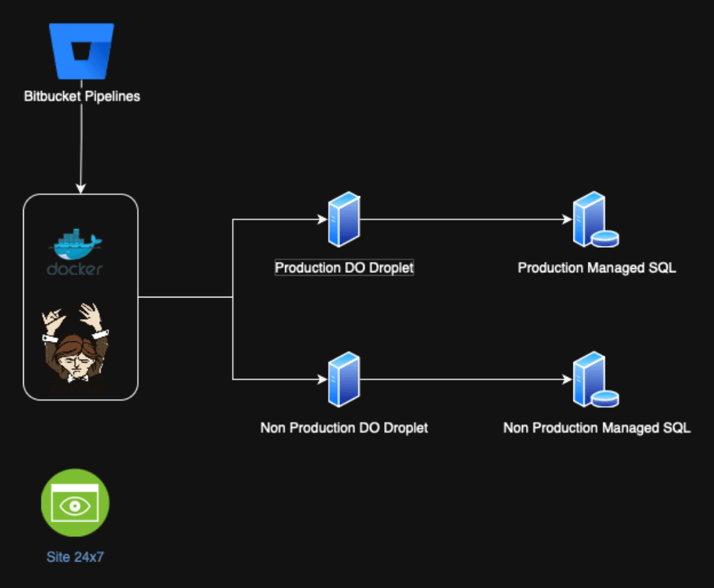This screenshot has width=714, height=588.
Task: Open the blue Site 24x7 text link
Action: (x=75, y=557)
